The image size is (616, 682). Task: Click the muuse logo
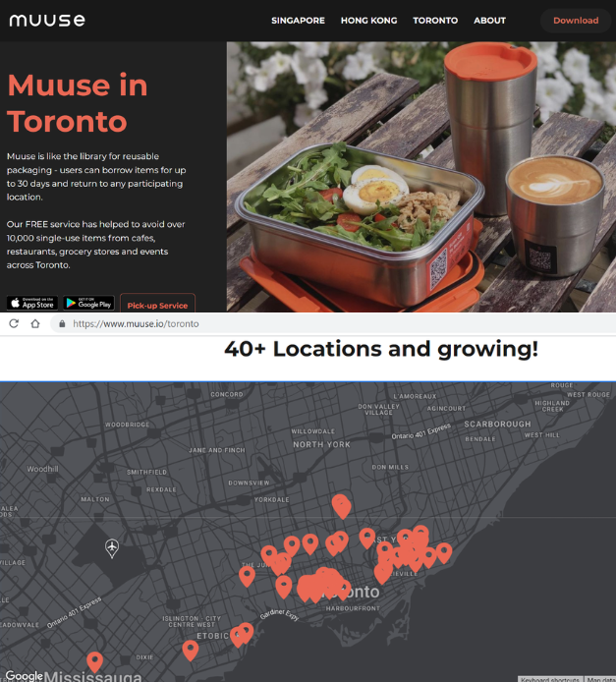(47, 21)
